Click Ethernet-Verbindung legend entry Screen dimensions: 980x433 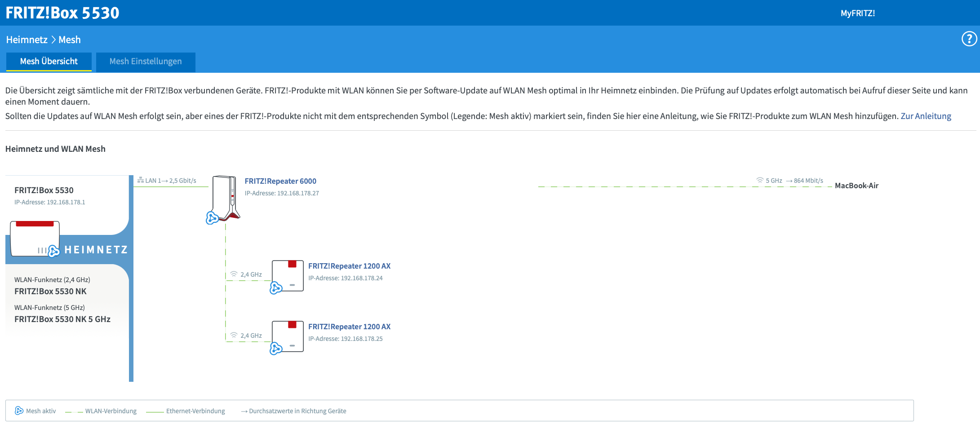tap(186, 411)
